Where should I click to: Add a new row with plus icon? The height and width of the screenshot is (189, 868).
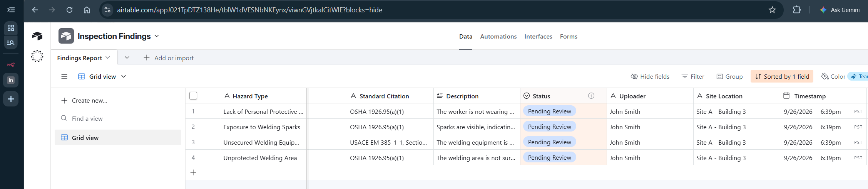point(193,172)
